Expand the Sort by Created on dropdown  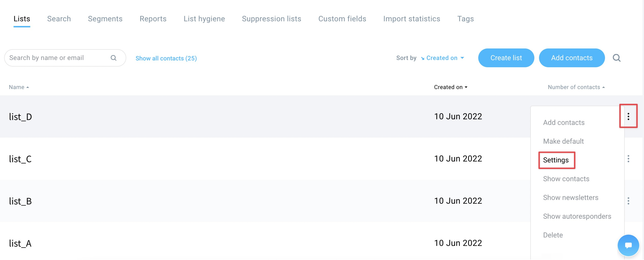click(442, 58)
